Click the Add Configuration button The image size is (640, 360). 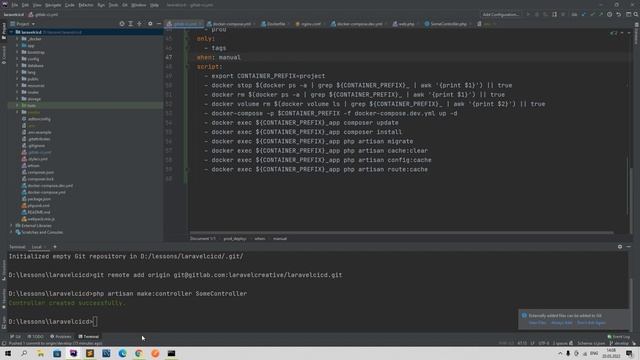500,15
